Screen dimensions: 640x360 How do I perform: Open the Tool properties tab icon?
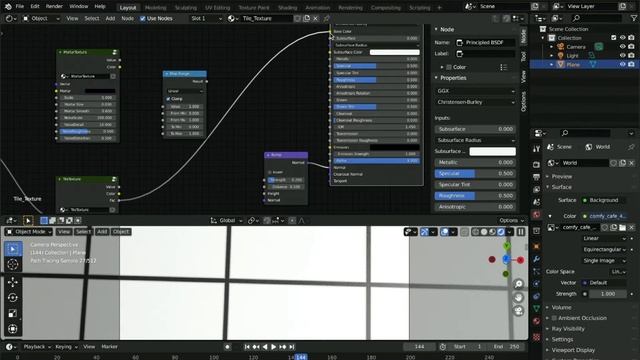[536, 149]
